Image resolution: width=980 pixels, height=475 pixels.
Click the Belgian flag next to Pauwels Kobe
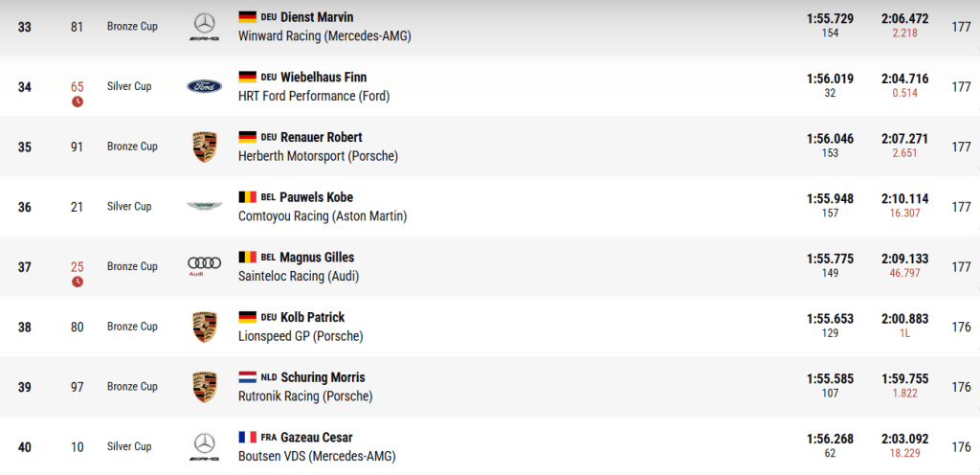click(247, 197)
